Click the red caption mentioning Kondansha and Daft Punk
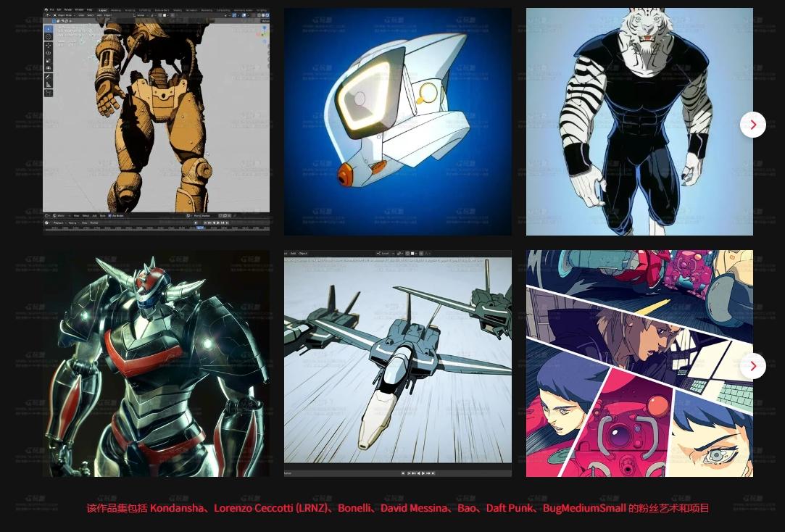Image resolution: width=785 pixels, height=532 pixels. [398, 508]
